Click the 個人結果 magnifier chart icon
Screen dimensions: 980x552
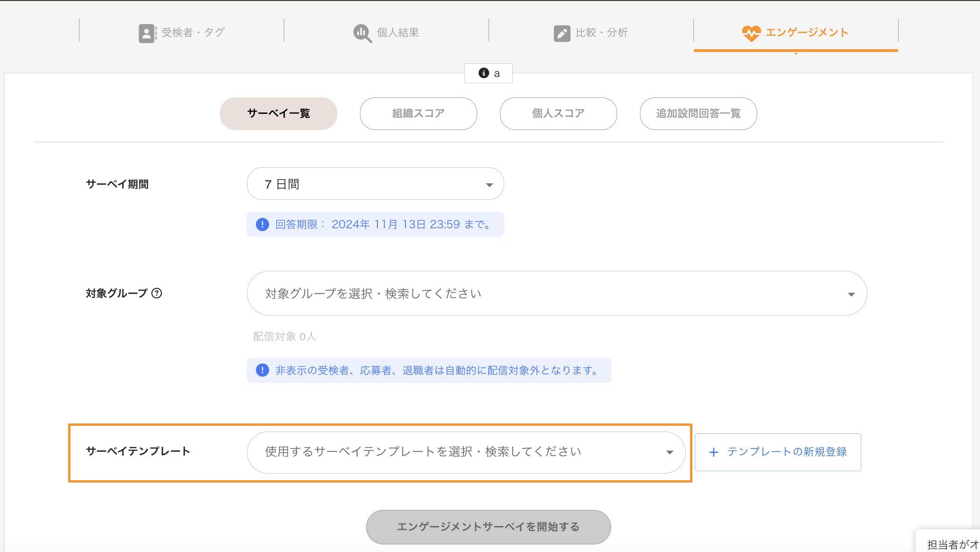pos(362,33)
